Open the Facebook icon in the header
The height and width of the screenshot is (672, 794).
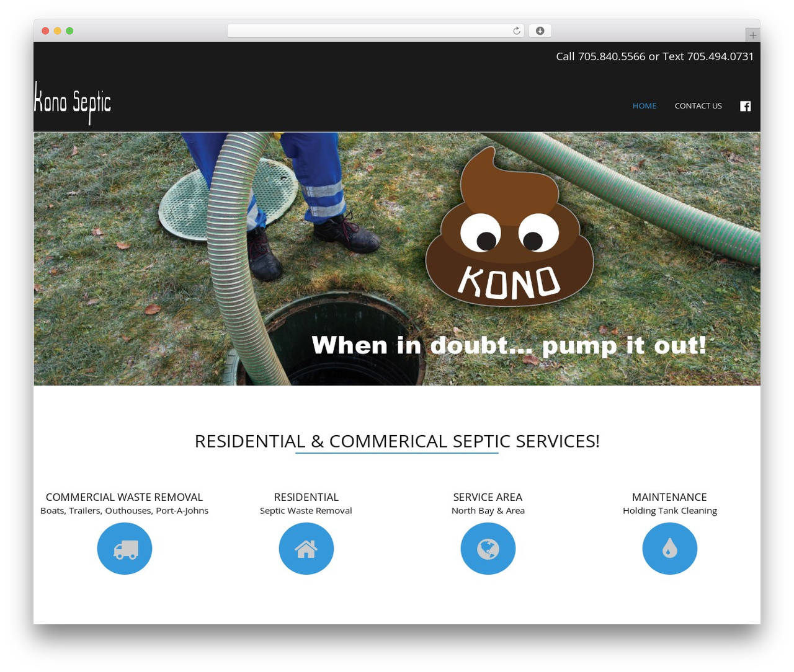(x=746, y=106)
